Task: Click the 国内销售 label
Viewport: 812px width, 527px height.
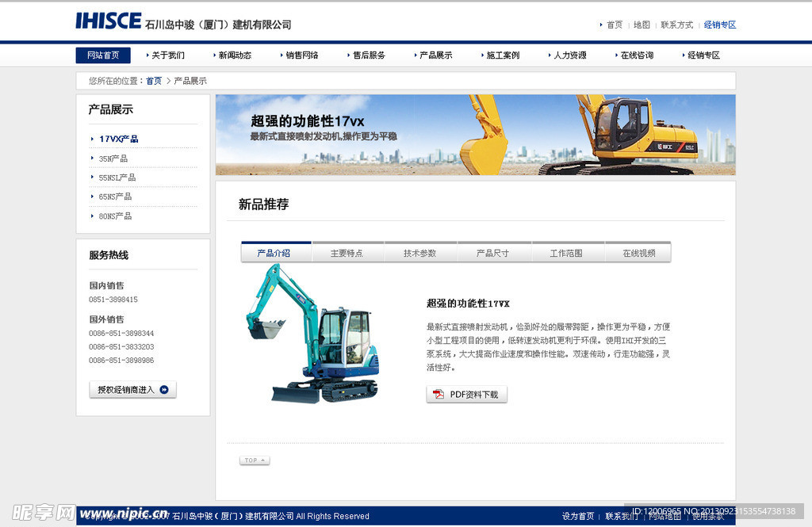Action: click(x=107, y=286)
